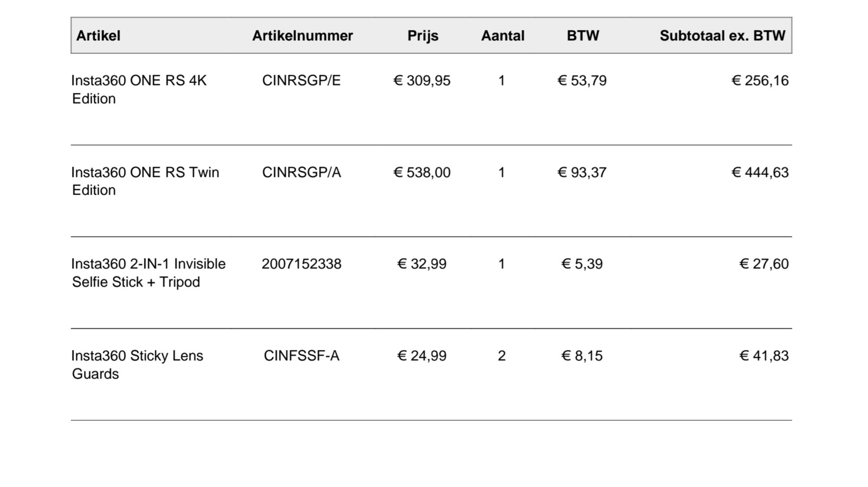Click the € 309,95 price

pyautogui.click(x=422, y=81)
